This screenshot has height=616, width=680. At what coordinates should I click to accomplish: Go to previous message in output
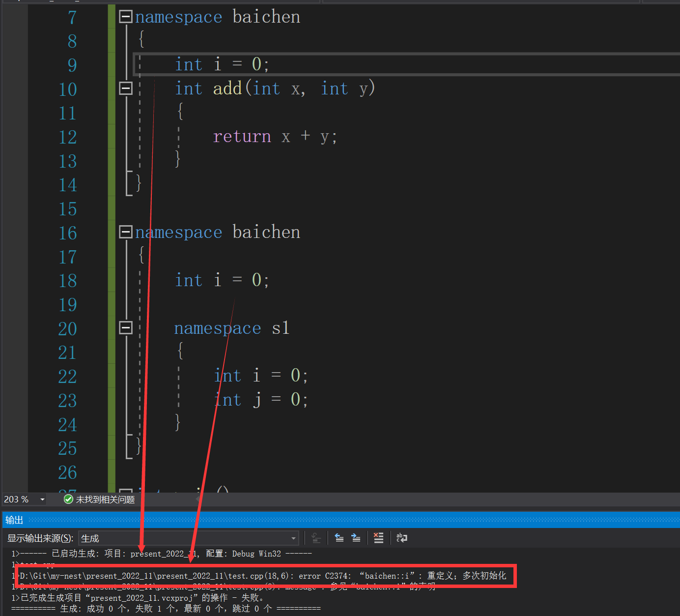[x=339, y=538]
